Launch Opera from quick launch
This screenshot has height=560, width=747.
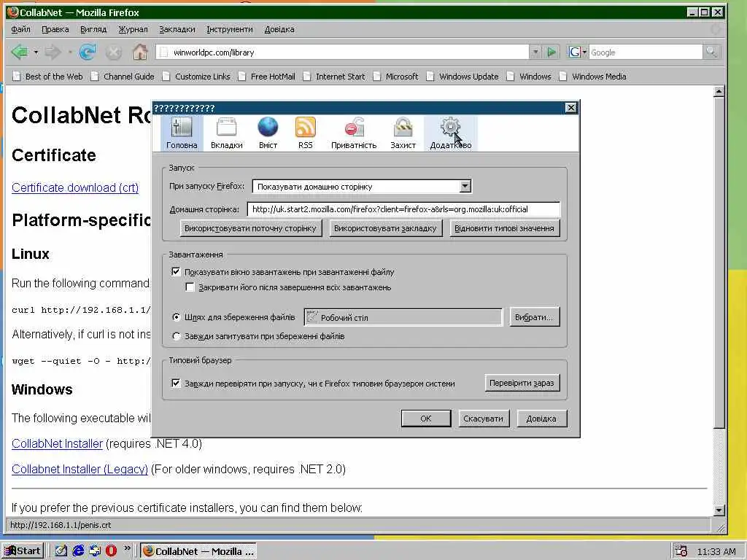coord(111,551)
